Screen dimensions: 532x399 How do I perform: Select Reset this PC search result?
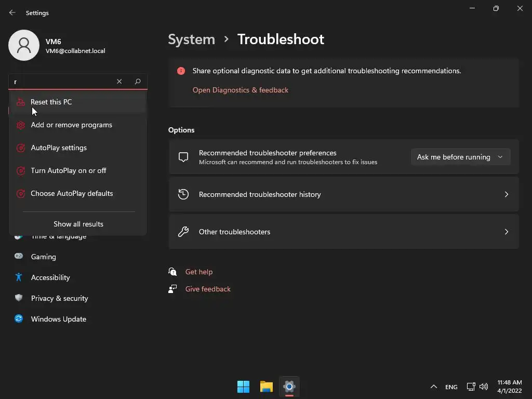tap(78, 102)
